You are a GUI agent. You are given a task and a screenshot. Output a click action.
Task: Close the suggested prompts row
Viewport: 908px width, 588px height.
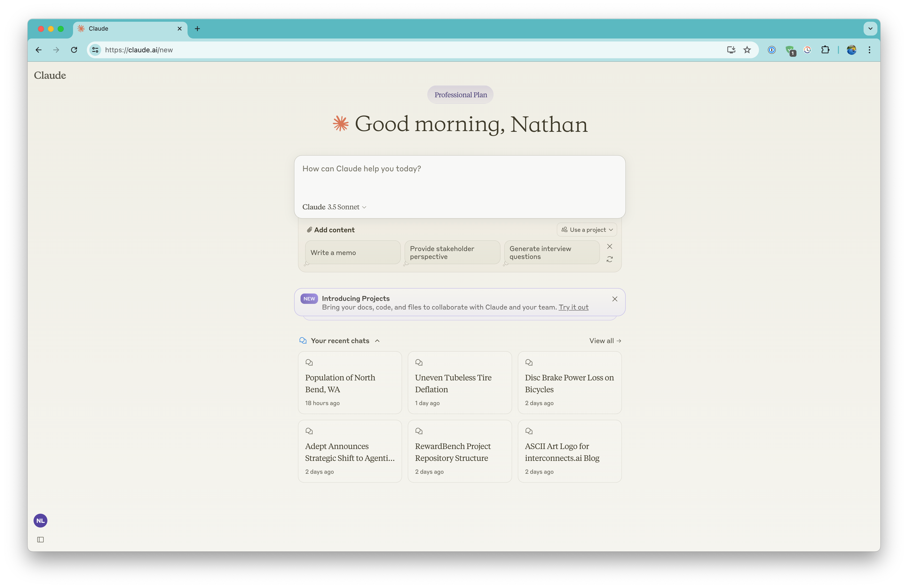click(x=610, y=246)
